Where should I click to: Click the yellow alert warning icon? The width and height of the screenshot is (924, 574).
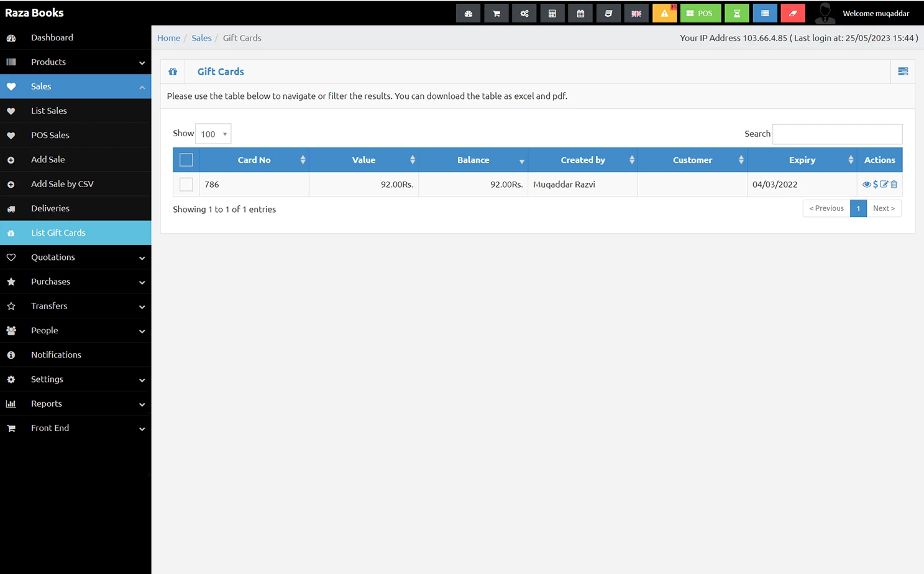[x=664, y=13]
